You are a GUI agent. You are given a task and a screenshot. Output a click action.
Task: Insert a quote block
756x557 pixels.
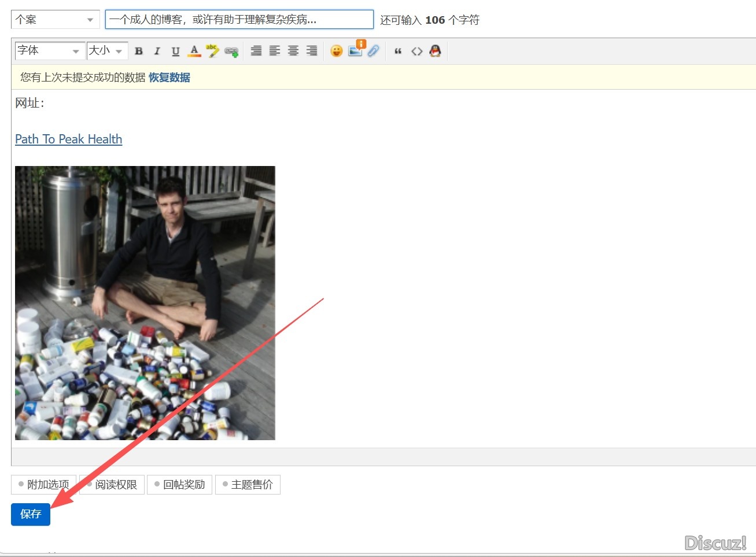398,51
